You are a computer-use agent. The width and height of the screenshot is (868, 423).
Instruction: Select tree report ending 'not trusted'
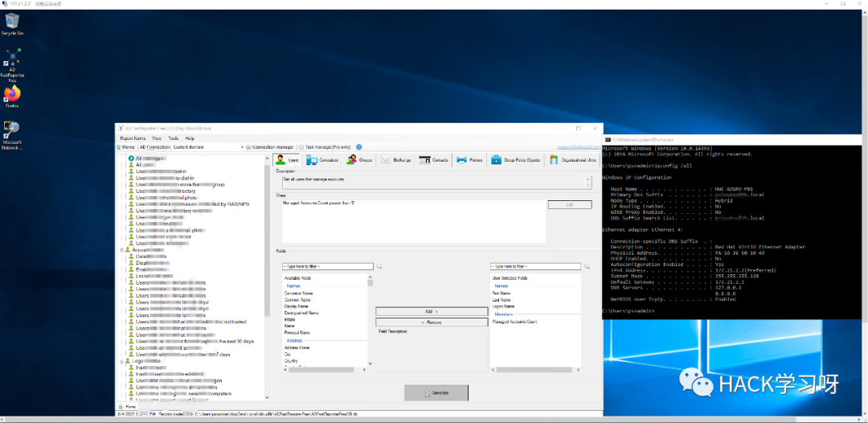(x=187, y=322)
